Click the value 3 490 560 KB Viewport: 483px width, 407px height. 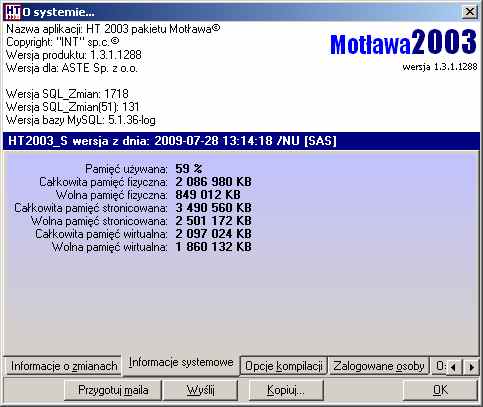(x=213, y=208)
